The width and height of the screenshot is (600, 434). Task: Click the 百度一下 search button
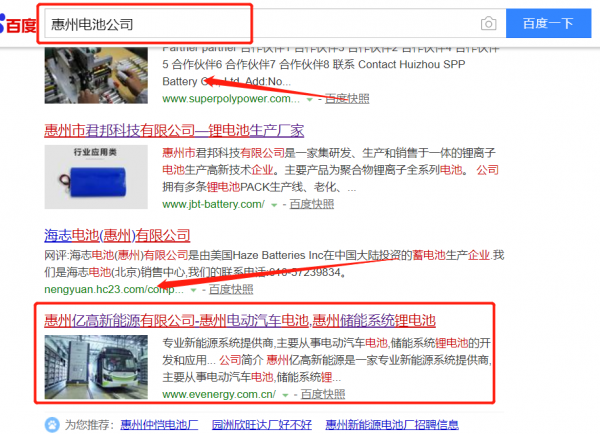pyautogui.click(x=548, y=24)
